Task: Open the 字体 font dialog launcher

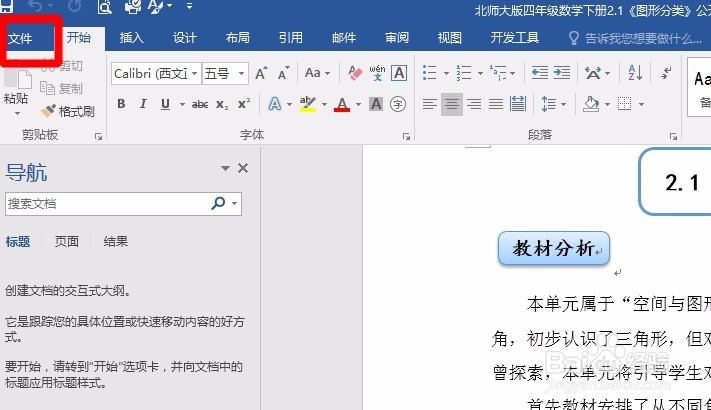Action: tap(406, 137)
